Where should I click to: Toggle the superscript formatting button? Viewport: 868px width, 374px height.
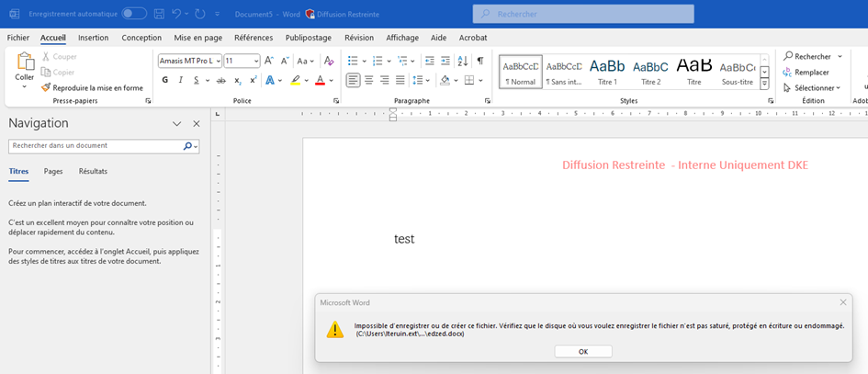(x=253, y=81)
